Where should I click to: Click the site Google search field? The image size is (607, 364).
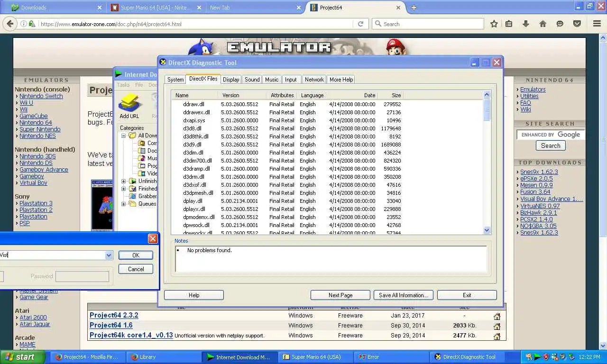pos(550,135)
